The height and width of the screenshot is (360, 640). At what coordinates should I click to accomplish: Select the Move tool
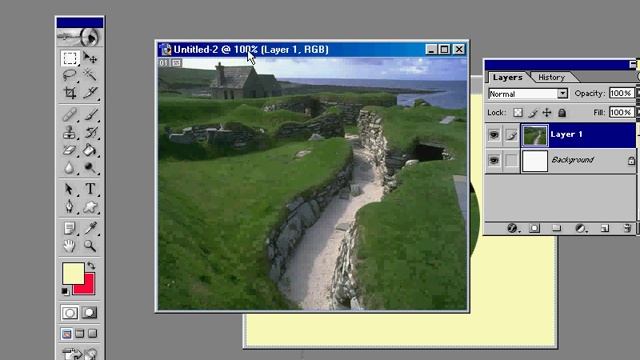tap(90, 58)
